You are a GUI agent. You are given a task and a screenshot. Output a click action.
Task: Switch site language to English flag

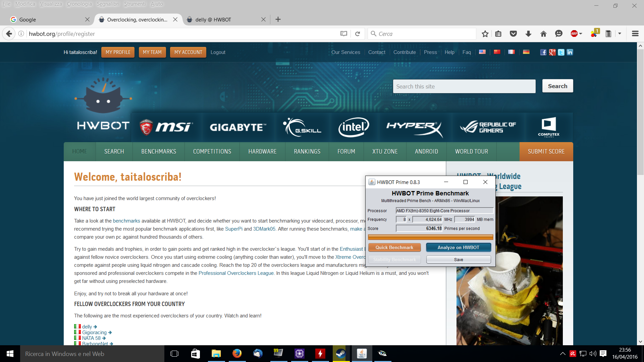click(x=482, y=52)
